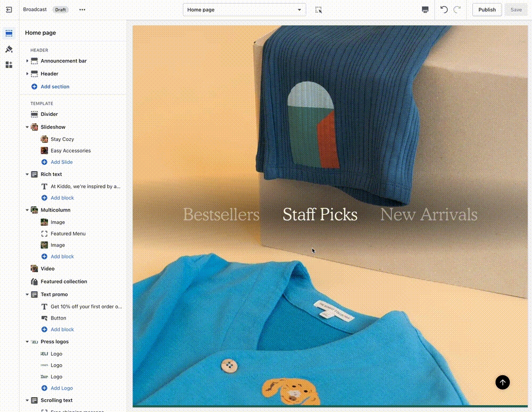Select the Bestsellers tab in preview

click(221, 214)
